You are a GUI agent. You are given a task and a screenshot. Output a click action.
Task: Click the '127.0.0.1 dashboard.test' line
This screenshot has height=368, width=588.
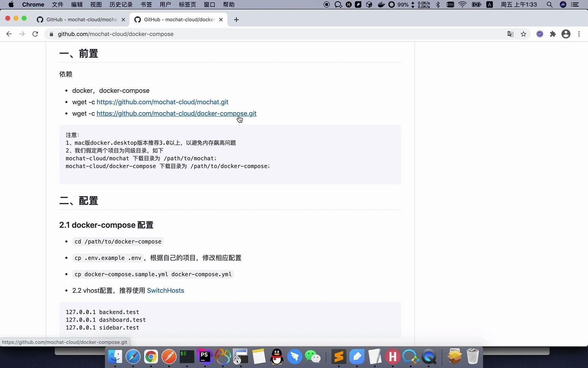106,320
